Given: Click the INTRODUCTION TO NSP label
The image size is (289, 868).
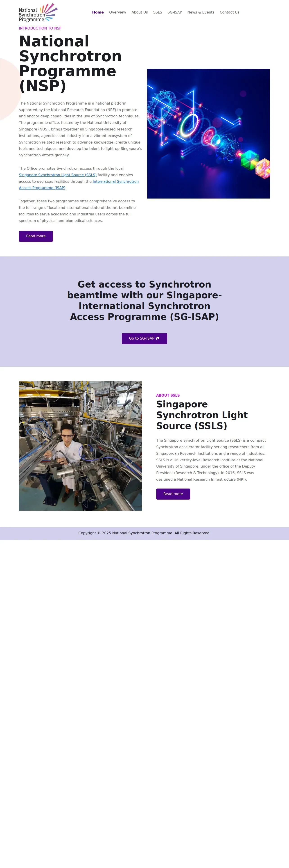Looking at the screenshot, I should (x=40, y=28).
